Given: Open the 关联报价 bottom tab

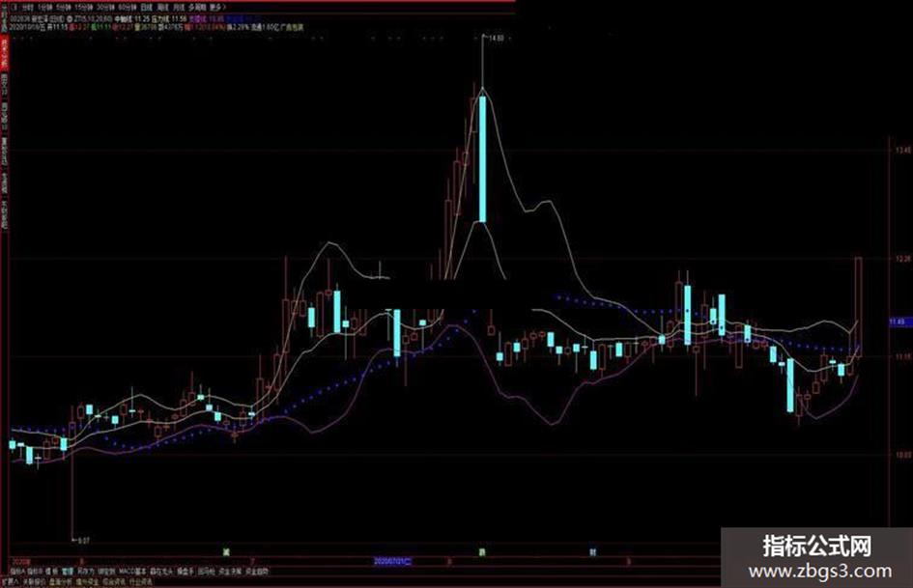Looking at the screenshot, I should tap(35, 581).
